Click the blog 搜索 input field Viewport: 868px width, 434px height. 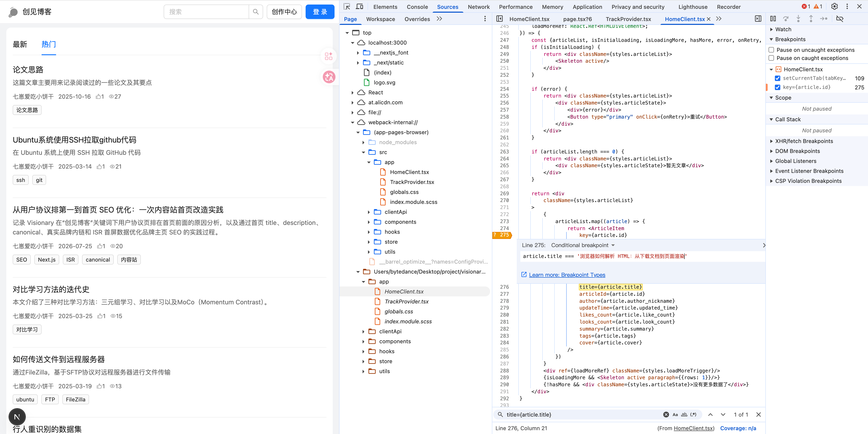[x=206, y=12]
